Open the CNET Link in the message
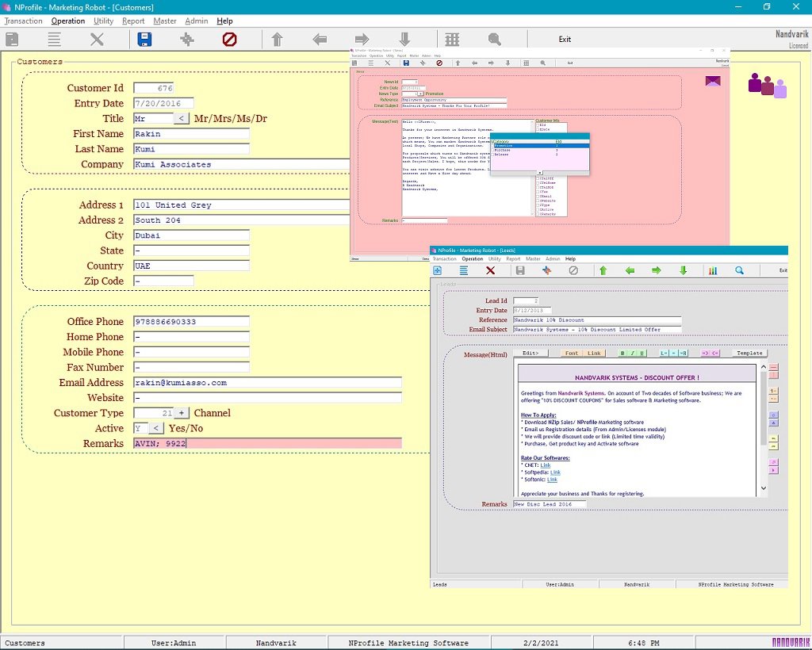This screenshot has height=650, width=812. point(546,465)
